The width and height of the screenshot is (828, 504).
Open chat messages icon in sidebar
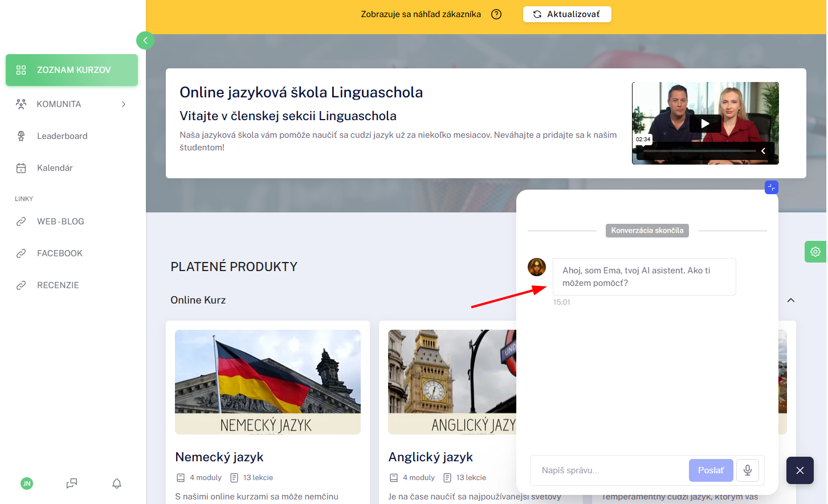[72, 483]
